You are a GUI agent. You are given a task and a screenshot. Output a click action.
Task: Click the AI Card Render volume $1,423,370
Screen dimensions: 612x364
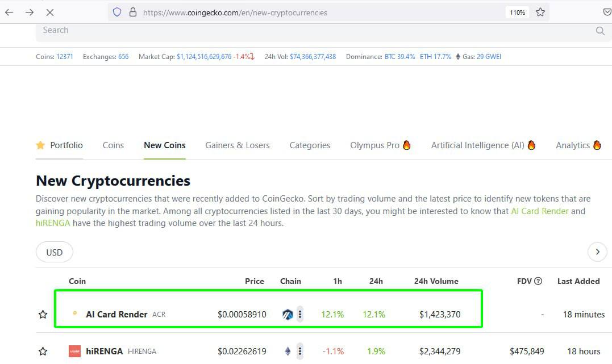(x=440, y=315)
